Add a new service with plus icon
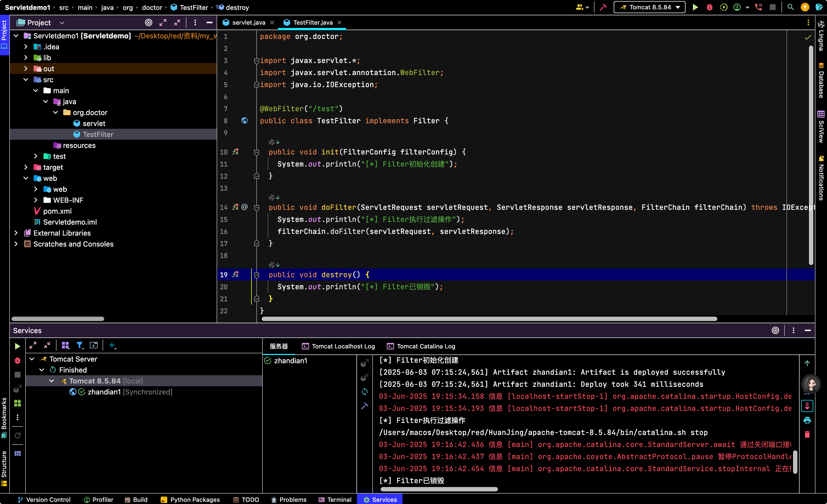Viewport: 827px width, 504px height. [x=112, y=345]
